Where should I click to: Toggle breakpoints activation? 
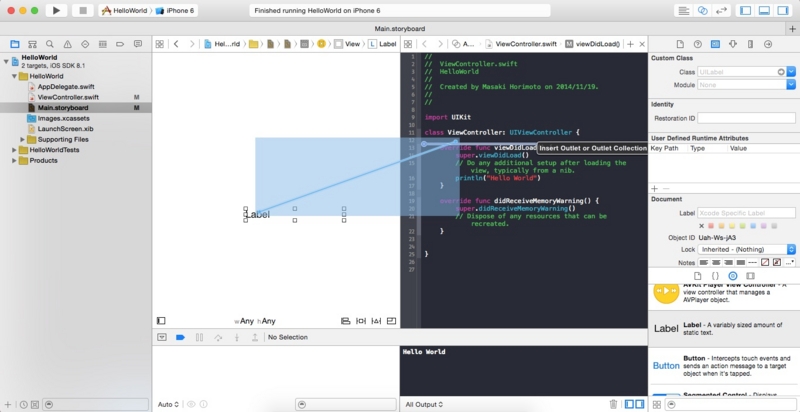pos(180,337)
